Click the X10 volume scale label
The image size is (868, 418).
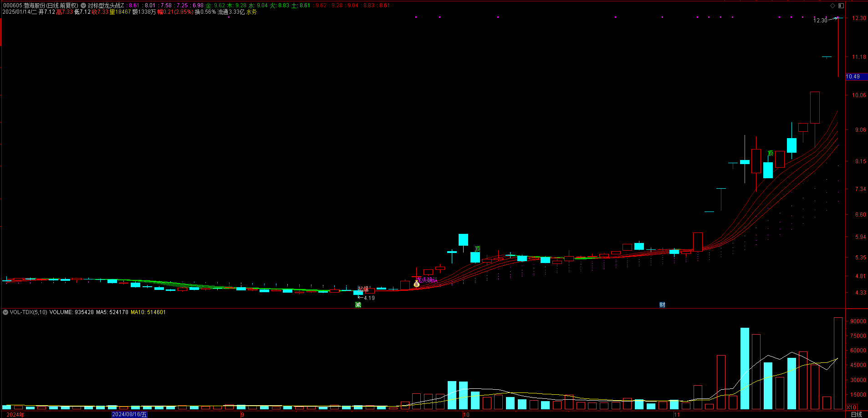coord(852,407)
